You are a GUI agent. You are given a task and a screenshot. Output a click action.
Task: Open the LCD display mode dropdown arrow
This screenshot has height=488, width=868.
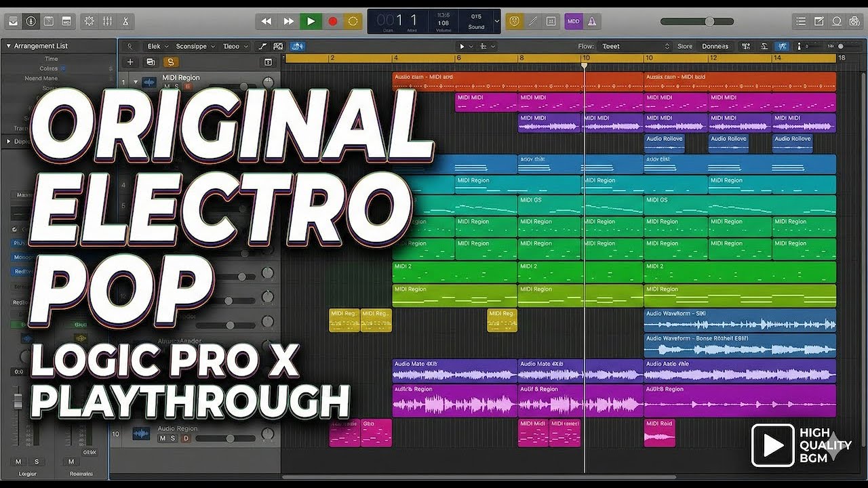pos(496,21)
